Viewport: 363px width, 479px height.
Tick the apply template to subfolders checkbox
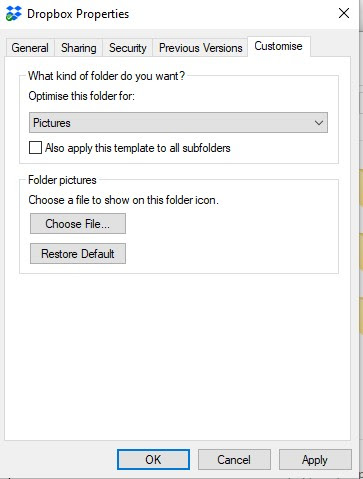[x=35, y=147]
